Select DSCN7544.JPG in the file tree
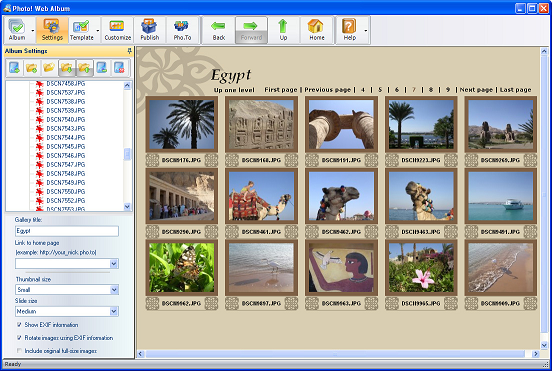The width and height of the screenshot is (552, 371). point(66,137)
